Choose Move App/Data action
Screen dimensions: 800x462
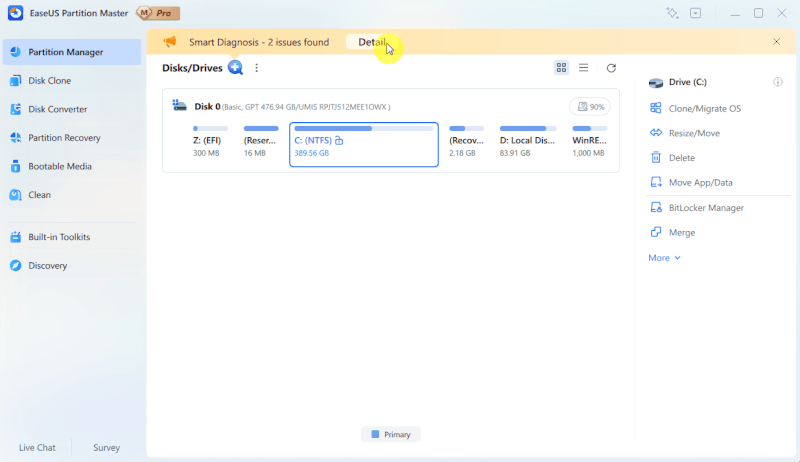point(700,183)
